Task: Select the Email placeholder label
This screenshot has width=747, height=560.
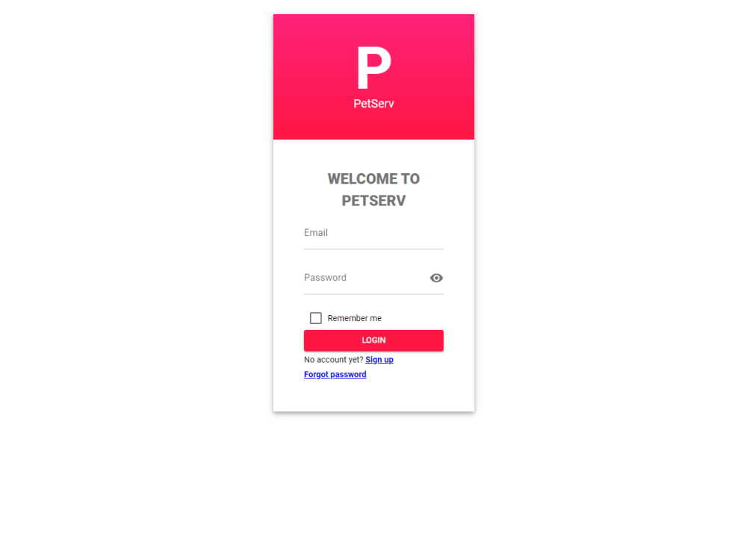Action: 316,233
